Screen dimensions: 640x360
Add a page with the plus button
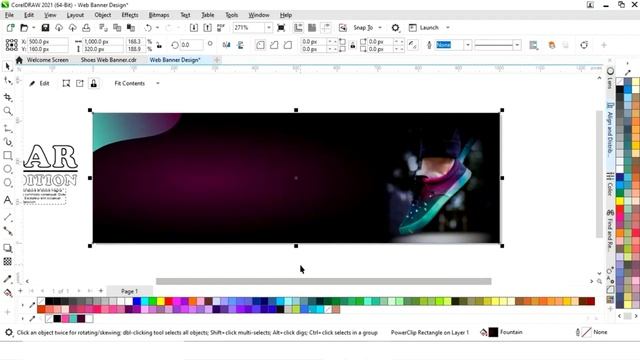click(x=101, y=291)
